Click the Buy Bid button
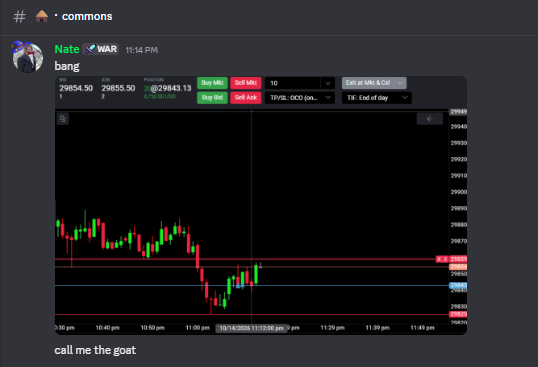This screenshot has width=538, height=367. pos(212,97)
